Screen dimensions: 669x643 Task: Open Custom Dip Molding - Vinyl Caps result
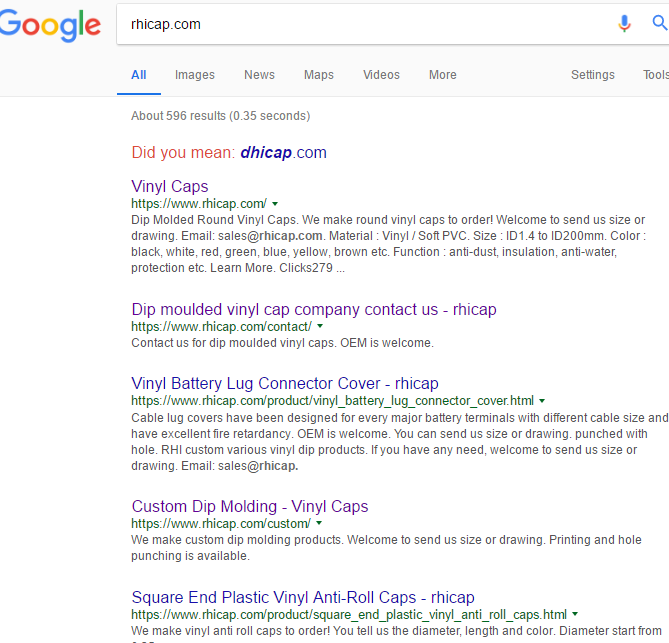[x=250, y=506]
